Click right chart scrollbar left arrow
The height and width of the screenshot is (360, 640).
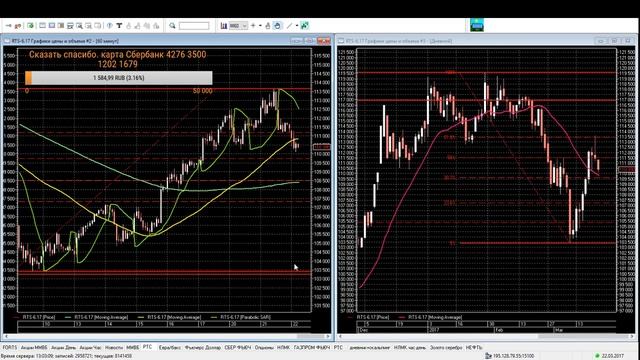pos(341,336)
